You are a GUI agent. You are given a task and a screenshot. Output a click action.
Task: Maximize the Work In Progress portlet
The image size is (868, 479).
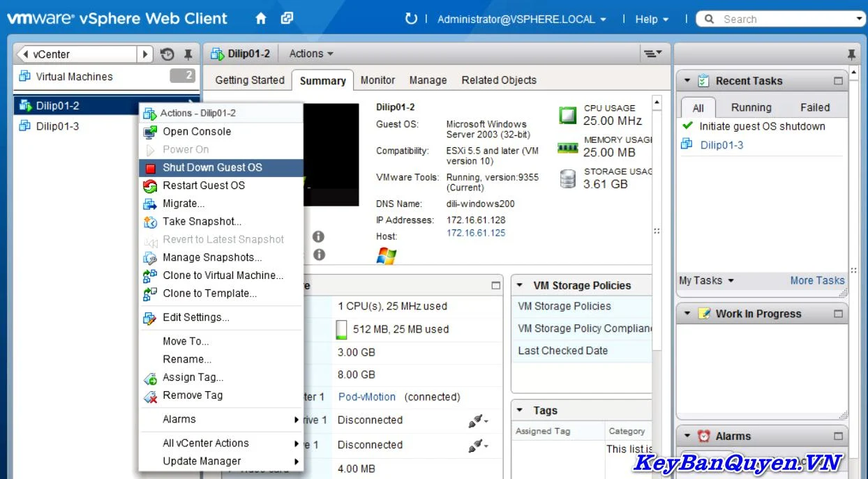click(x=838, y=314)
